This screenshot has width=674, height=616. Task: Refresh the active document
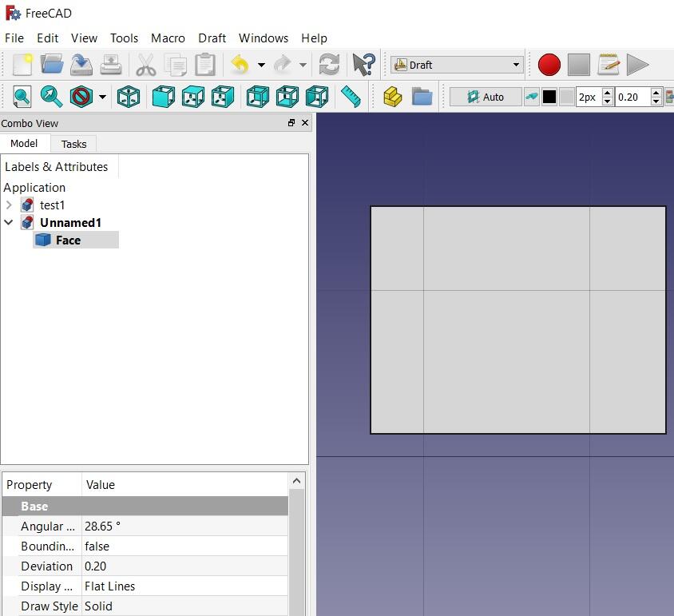click(330, 65)
